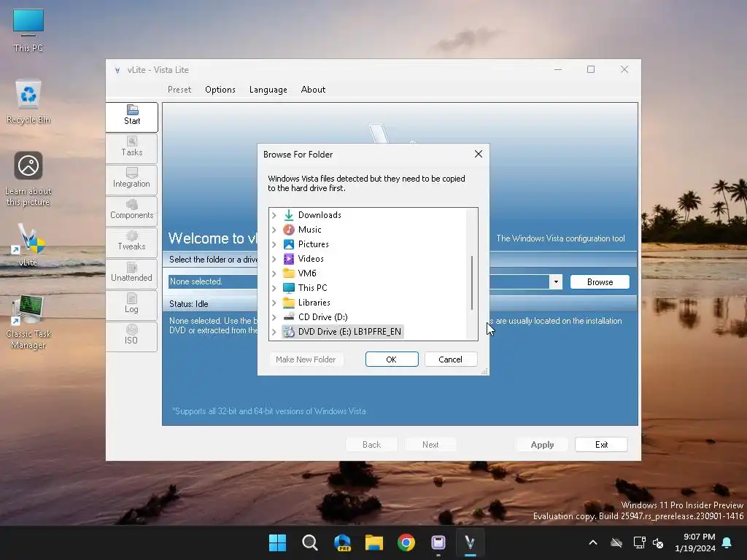Expand the Libraries node
The height and width of the screenshot is (560, 747).
tap(274, 303)
